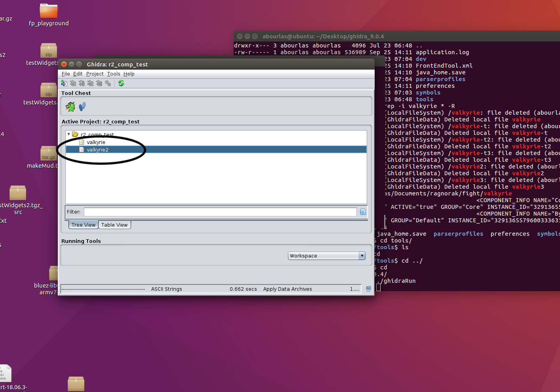Open the fp_playground folder on the desktop
This screenshot has width=560, height=392.
[48, 12]
